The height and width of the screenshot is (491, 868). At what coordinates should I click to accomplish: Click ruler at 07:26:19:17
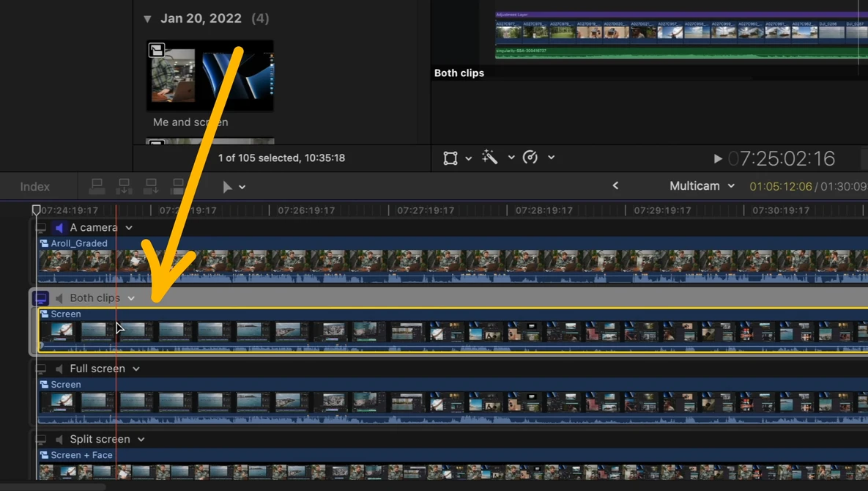[306, 210]
